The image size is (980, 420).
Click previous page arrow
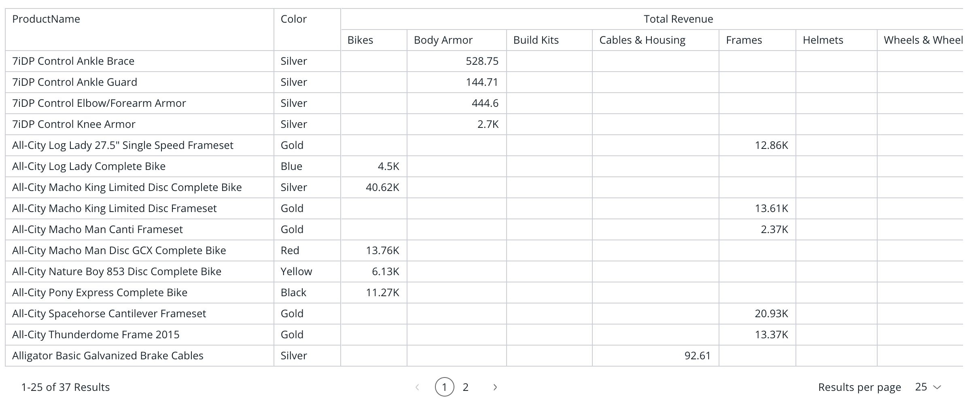[x=417, y=387]
